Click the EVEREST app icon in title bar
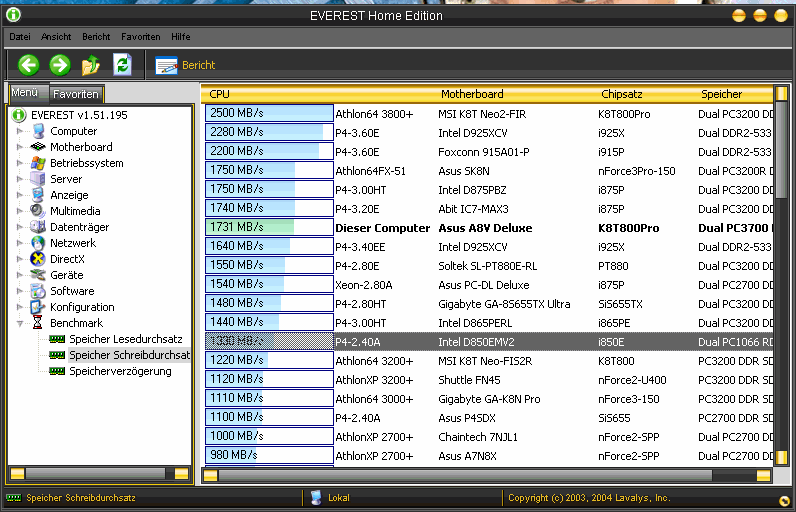The width and height of the screenshot is (796, 512). click(x=13, y=15)
